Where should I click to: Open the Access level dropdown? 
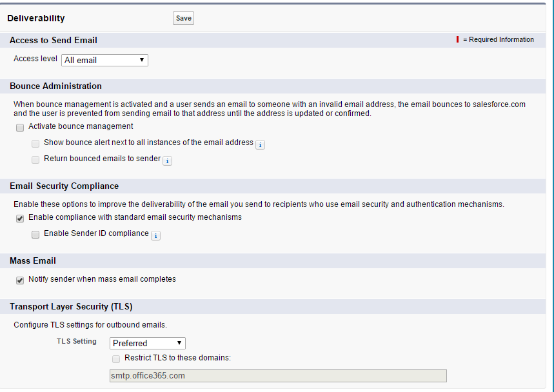[104, 60]
